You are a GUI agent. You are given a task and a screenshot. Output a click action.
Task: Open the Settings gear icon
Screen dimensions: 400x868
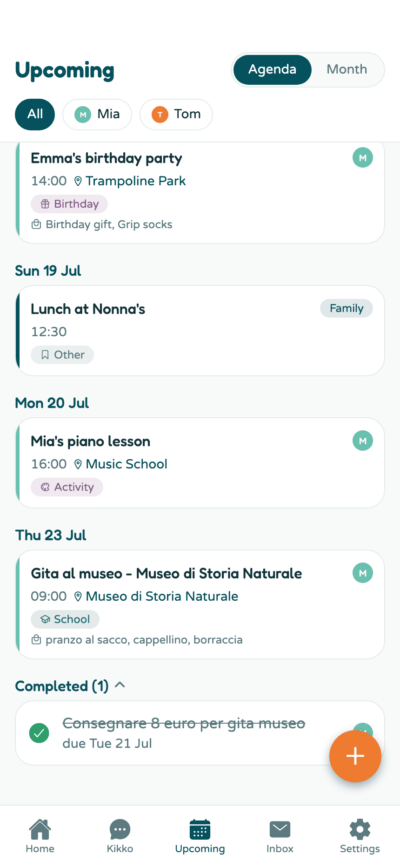[360, 829]
